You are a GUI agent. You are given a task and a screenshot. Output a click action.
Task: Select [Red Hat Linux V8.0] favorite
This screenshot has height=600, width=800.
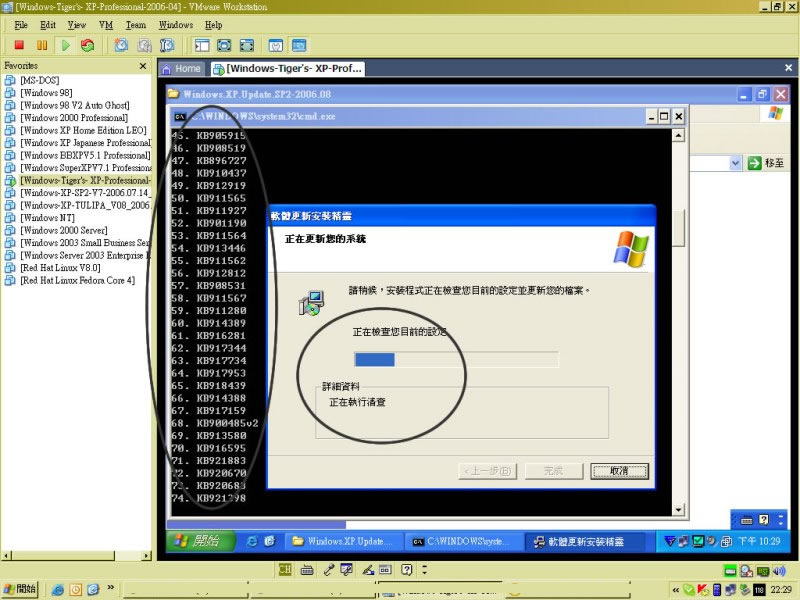(60, 268)
